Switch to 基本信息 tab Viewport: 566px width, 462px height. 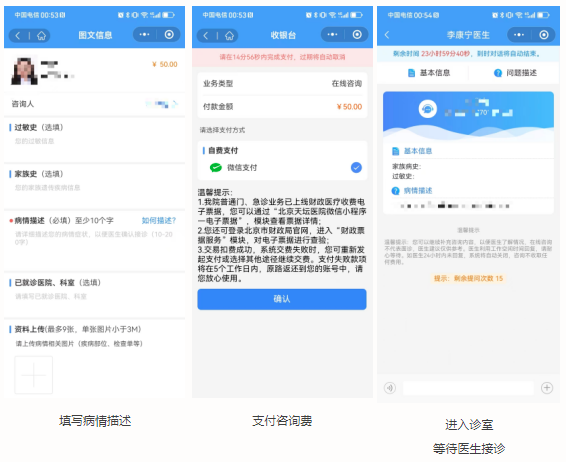[429, 73]
